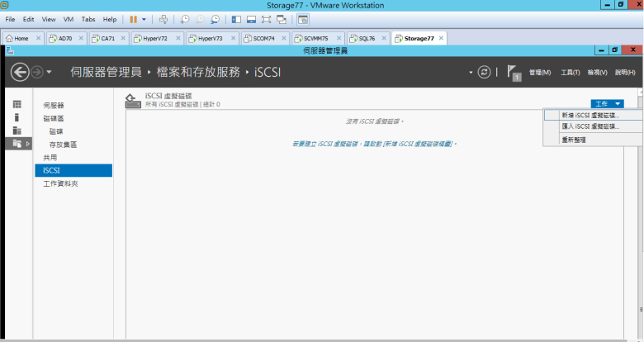
Task: Select the All Servers icon in left rail
Action: click(x=17, y=131)
